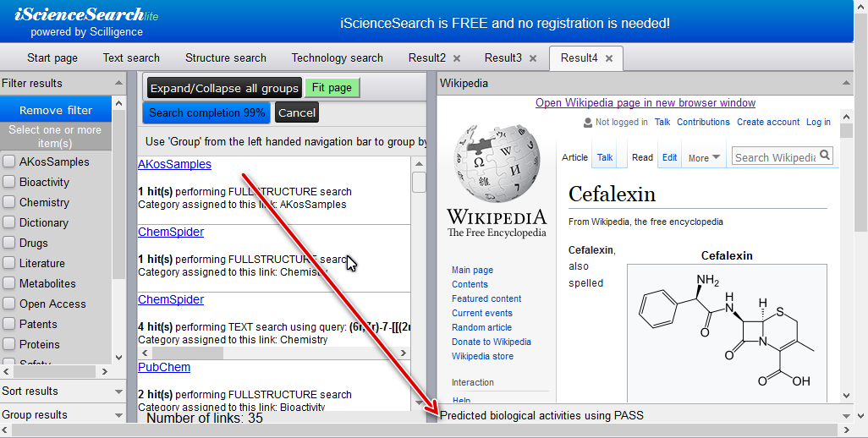Open the Featured content link
868x438 pixels.
[486, 298]
